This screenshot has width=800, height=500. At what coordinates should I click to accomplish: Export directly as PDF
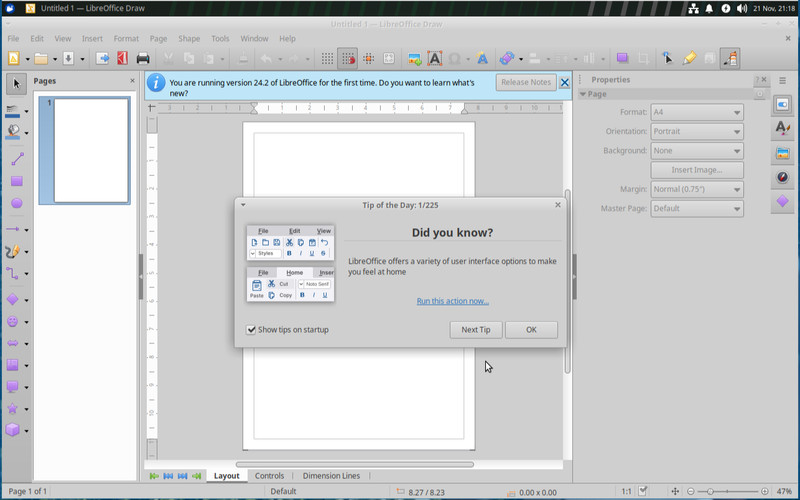pyautogui.click(x=122, y=59)
